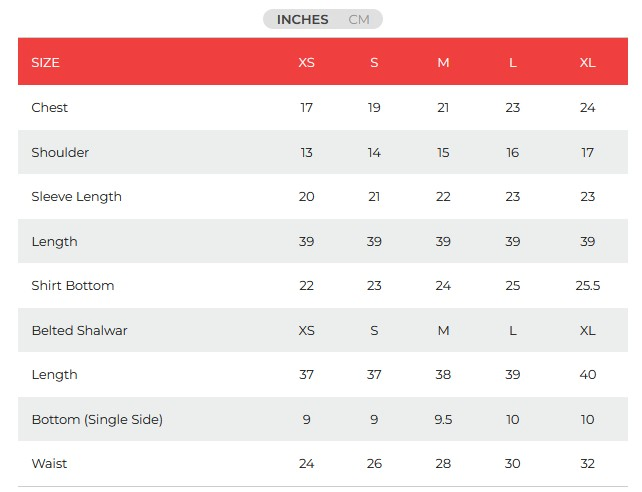Select S in the red header row

click(374, 62)
